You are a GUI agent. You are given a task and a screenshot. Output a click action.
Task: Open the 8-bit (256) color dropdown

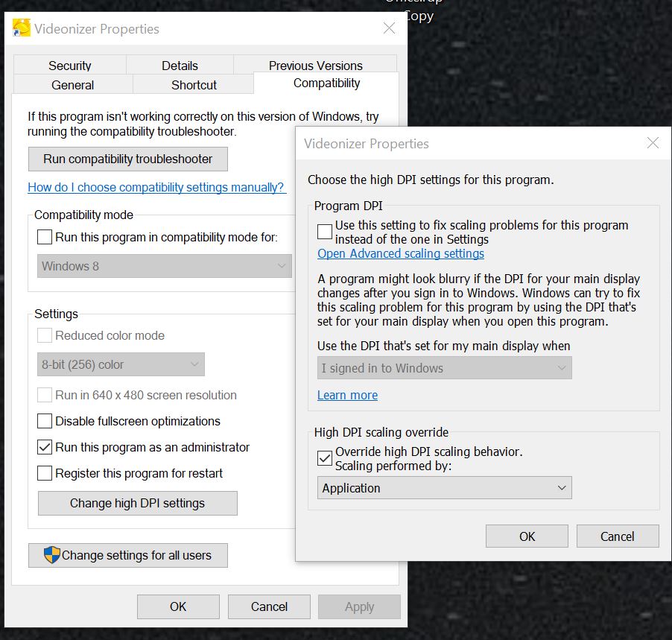click(x=121, y=364)
